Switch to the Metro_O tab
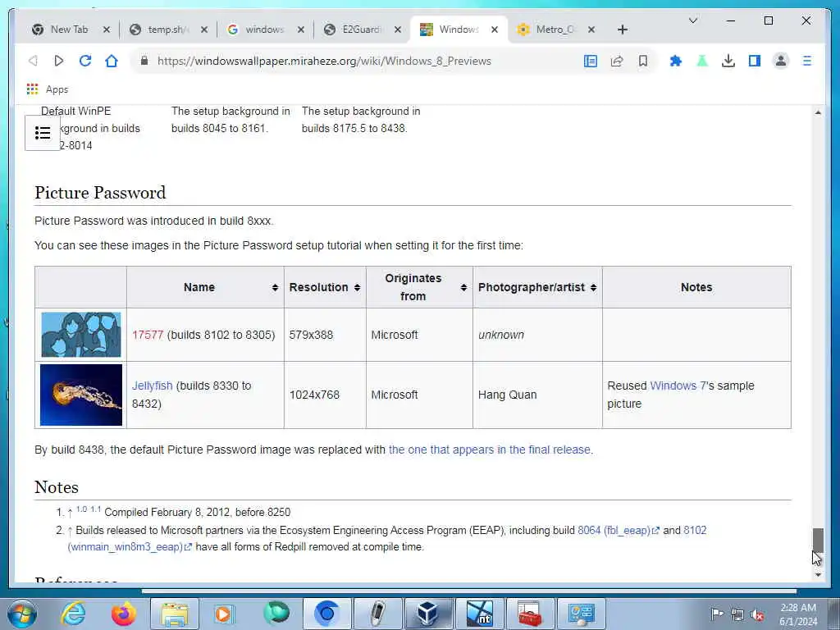 555,30
